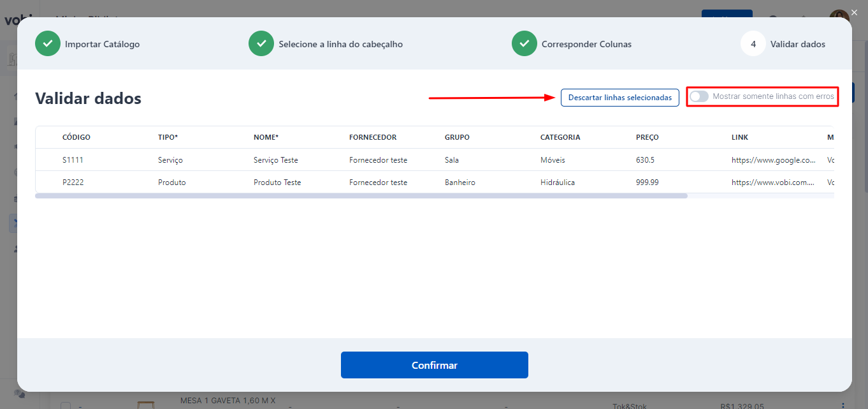This screenshot has width=868, height=409.
Task: Click the green check icon beside Importar Catálogo
Action: pyautogui.click(x=48, y=43)
